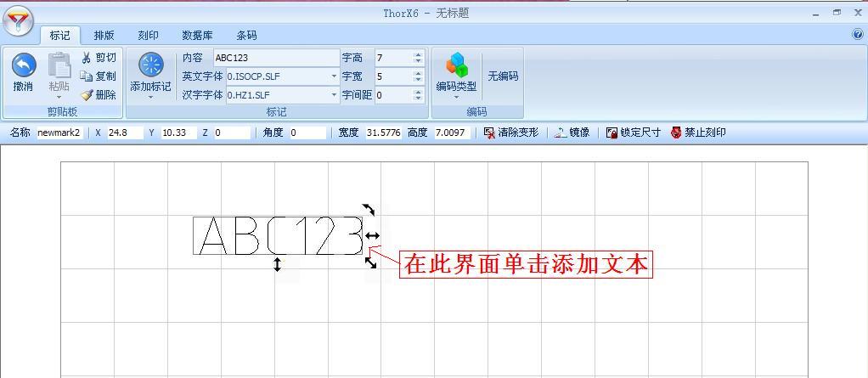Click the Undo (撤消) arrow icon

click(x=23, y=65)
